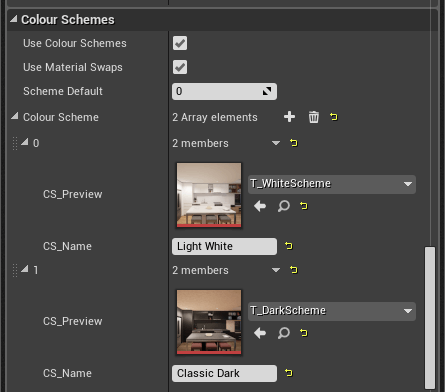Open T_WhiteScheme asset dropdown
445x392 pixels.
[332, 184]
